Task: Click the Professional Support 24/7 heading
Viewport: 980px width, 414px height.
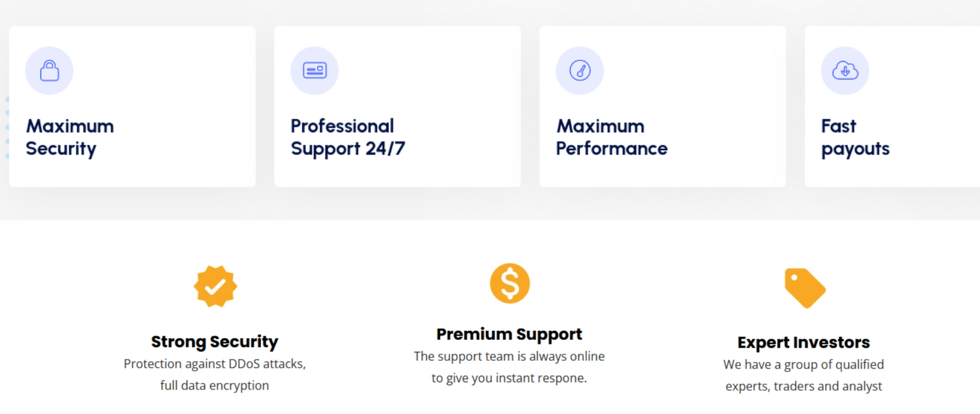Action: click(x=348, y=137)
